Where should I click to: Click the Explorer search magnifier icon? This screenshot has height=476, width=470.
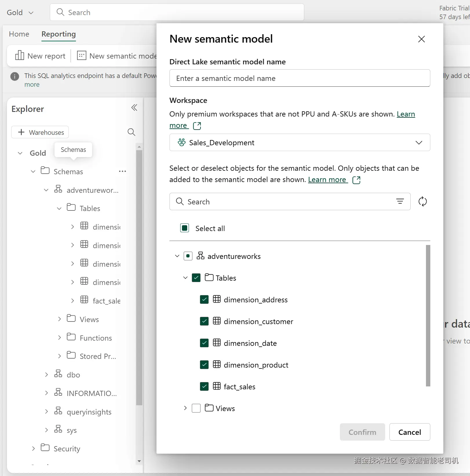coord(131,132)
